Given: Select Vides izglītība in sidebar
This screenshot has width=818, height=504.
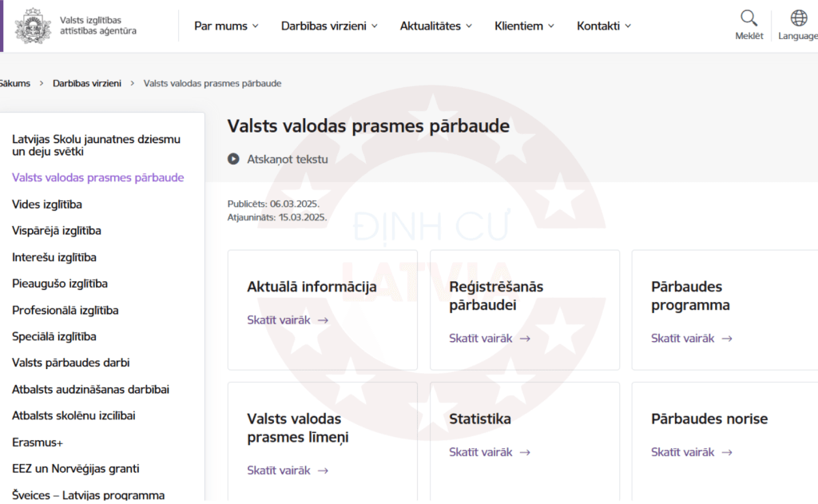Looking at the screenshot, I should coord(47,204).
